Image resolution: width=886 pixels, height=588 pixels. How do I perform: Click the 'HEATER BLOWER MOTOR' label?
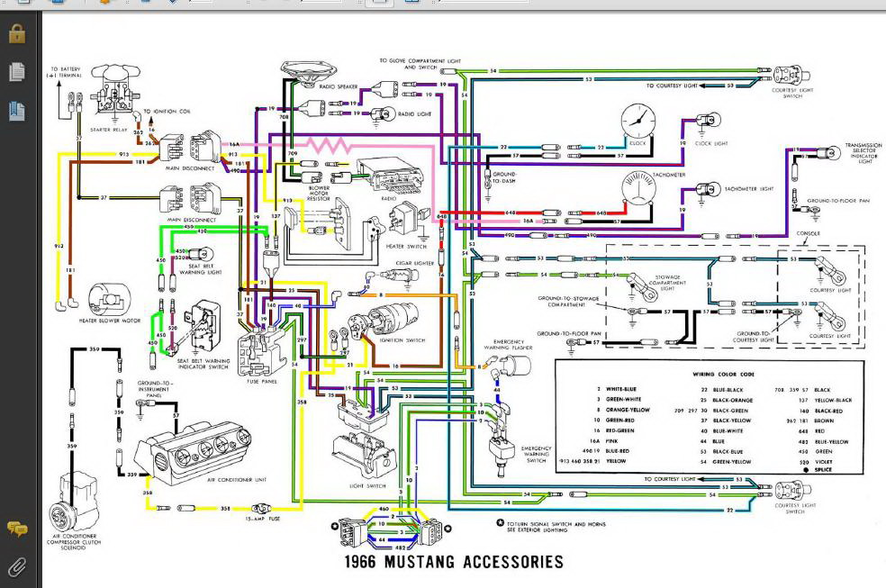pos(110,321)
